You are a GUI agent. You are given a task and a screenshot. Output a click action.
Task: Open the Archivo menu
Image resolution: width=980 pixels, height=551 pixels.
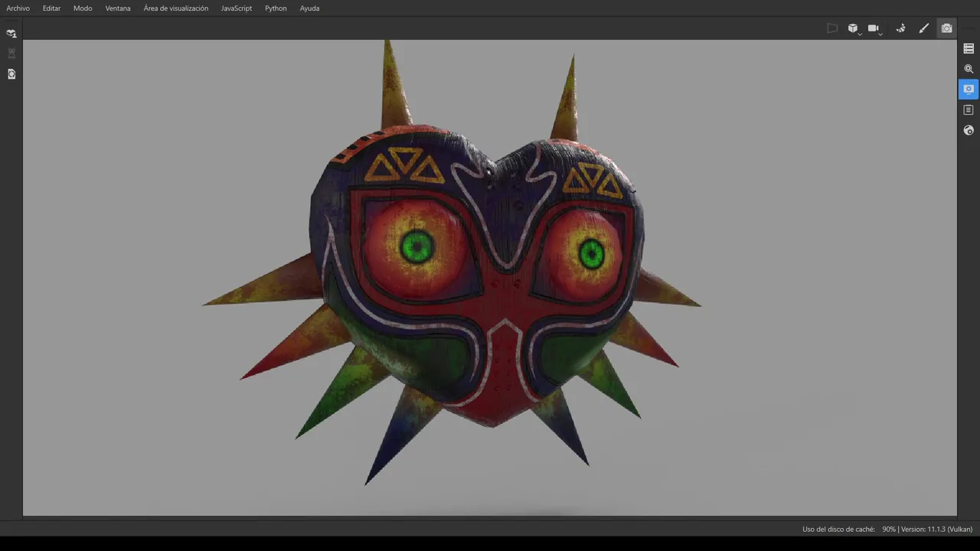pyautogui.click(x=18, y=8)
